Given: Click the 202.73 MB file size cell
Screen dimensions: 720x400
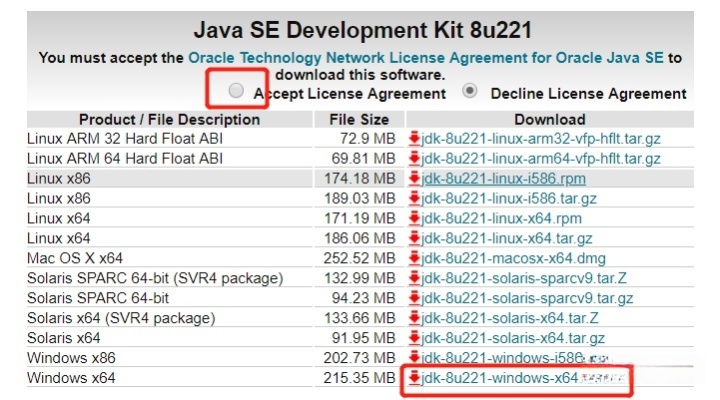Looking at the screenshot, I should [359, 358].
